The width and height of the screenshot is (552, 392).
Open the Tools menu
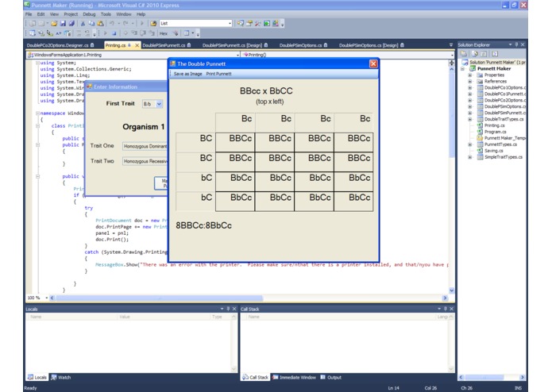click(x=106, y=14)
